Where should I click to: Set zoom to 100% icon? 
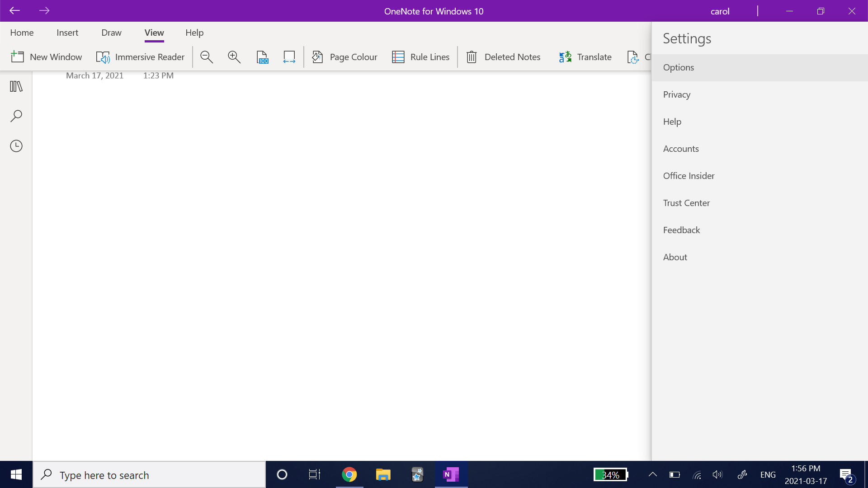(x=262, y=57)
